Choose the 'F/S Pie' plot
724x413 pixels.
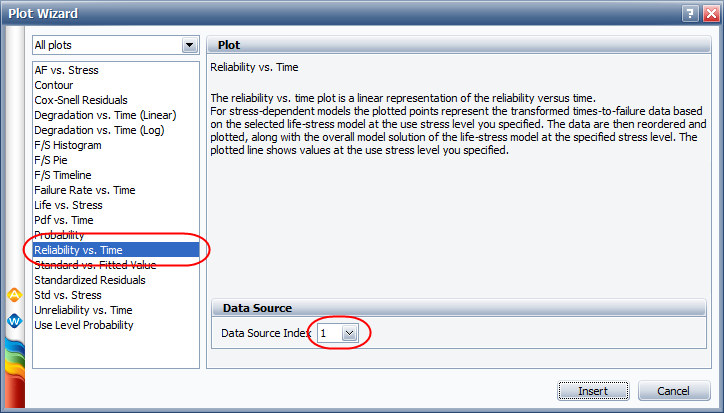pos(54,160)
